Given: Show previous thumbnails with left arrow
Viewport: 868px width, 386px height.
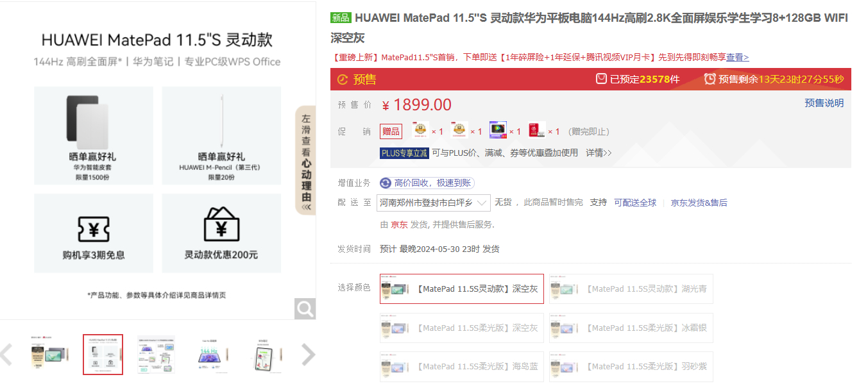Looking at the screenshot, I should tap(6, 355).
